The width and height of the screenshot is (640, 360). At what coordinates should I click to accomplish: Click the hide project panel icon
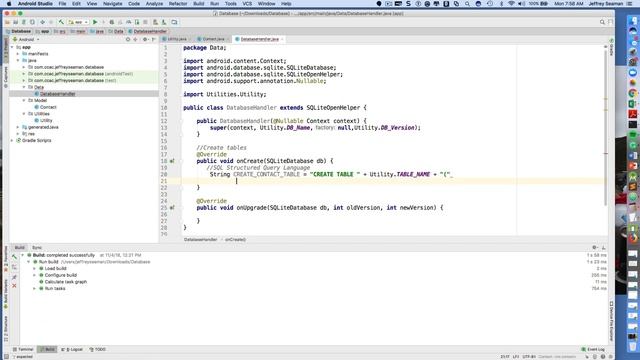tap(153, 40)
